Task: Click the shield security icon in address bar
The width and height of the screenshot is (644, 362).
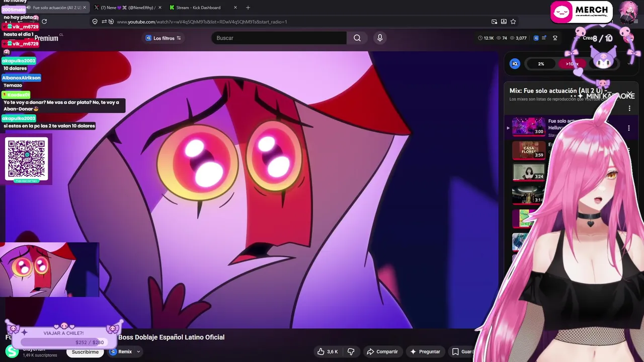Action: (x=95, y=22)
